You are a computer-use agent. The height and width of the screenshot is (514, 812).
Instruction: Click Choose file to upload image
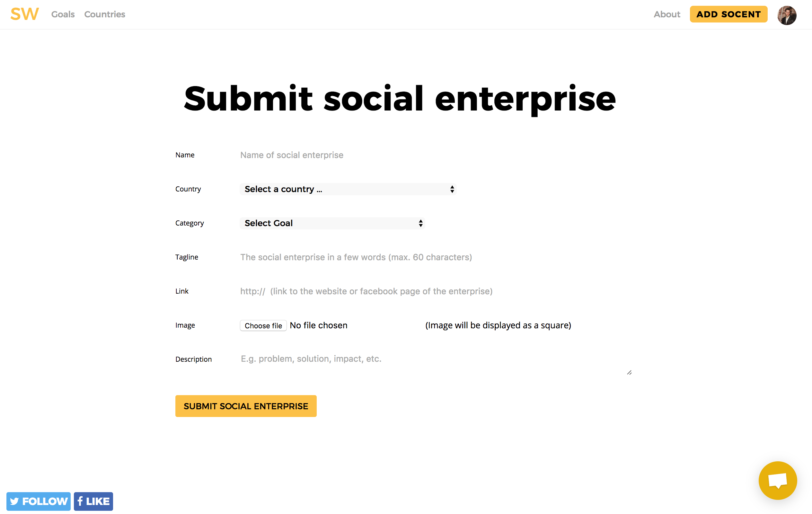click(263, 325)
